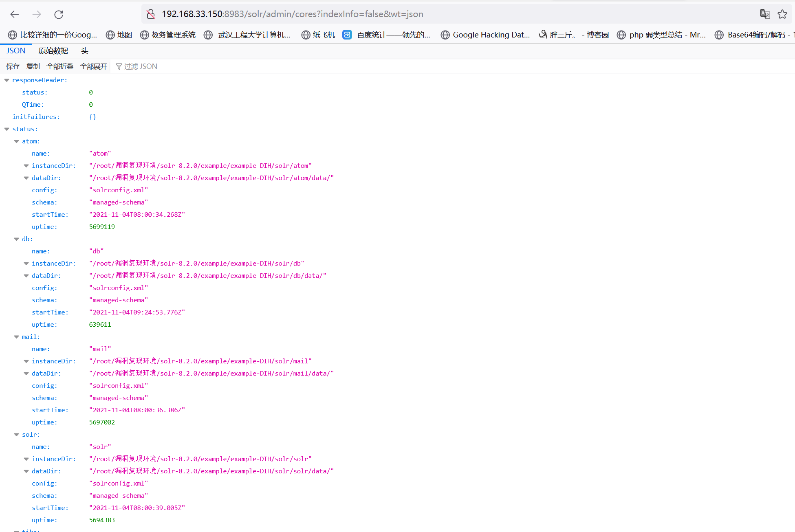Open the php 弱类型总结 bookmark
The height and width of the screenshot is (532, 795).
661,35
